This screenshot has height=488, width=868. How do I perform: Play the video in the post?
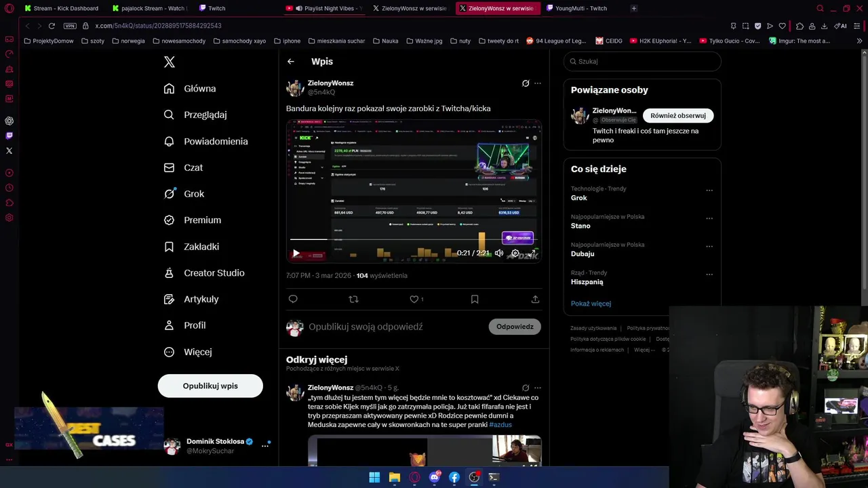(x=296, y=253)
